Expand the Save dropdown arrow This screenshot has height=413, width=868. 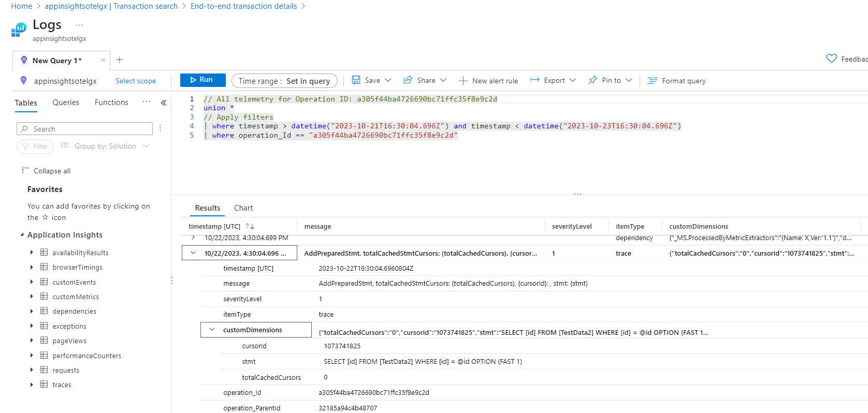388,80
